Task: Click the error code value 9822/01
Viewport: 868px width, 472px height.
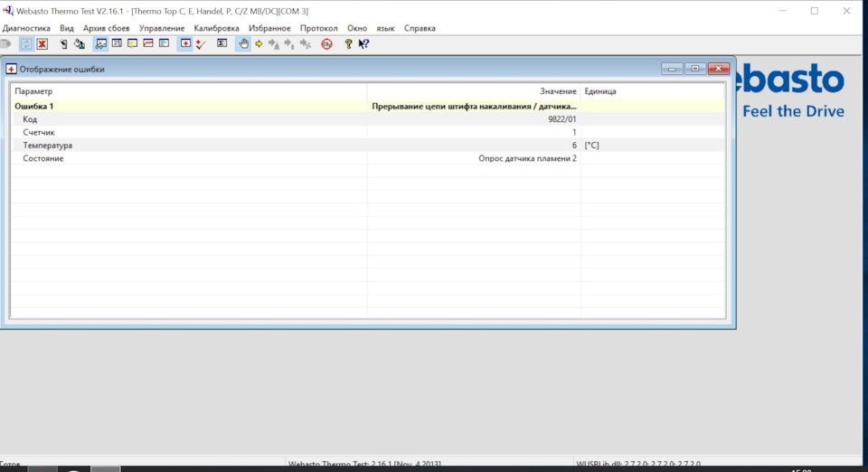Action: point(561,119)
